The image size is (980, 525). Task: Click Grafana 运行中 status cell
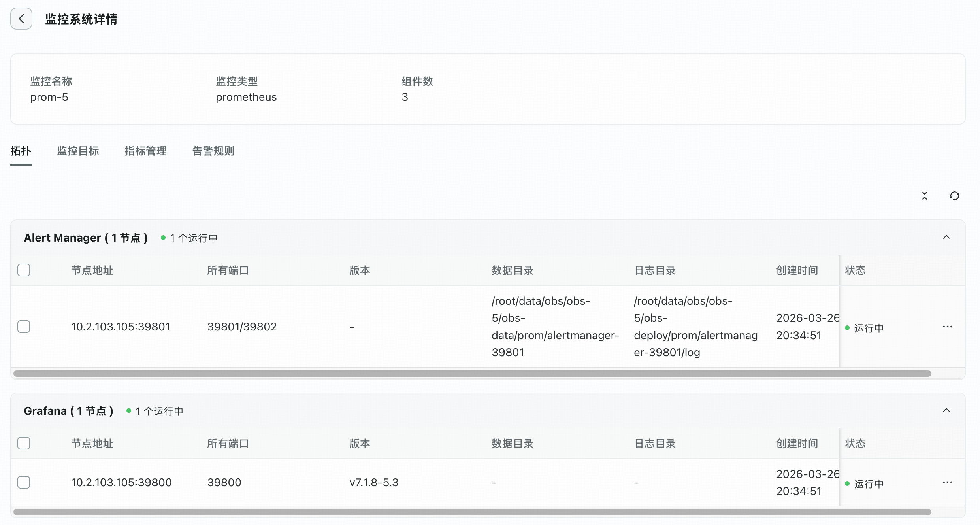pos(864,484)
